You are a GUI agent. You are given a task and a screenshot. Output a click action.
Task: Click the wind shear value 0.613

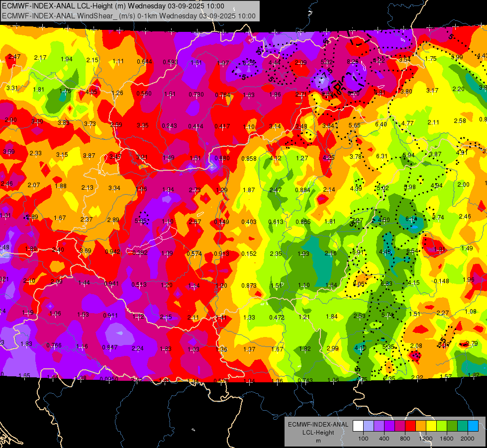click(276, 222)
